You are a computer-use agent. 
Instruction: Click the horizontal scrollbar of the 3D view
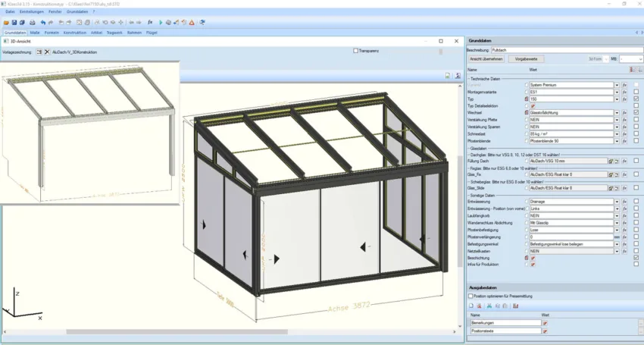pyautogui.click(x=177, y=332)
